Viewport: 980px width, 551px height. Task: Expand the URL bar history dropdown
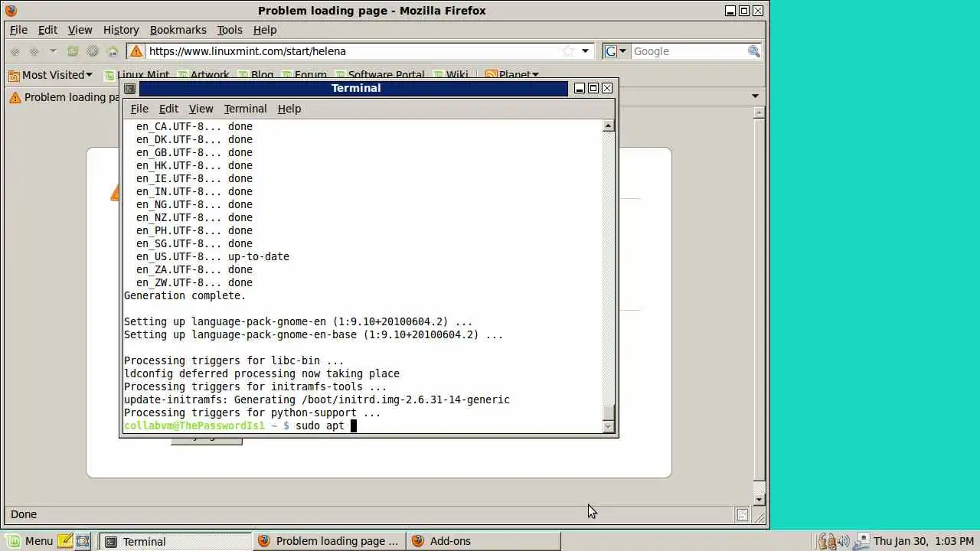pyautogui.click(x=585, y=51)
